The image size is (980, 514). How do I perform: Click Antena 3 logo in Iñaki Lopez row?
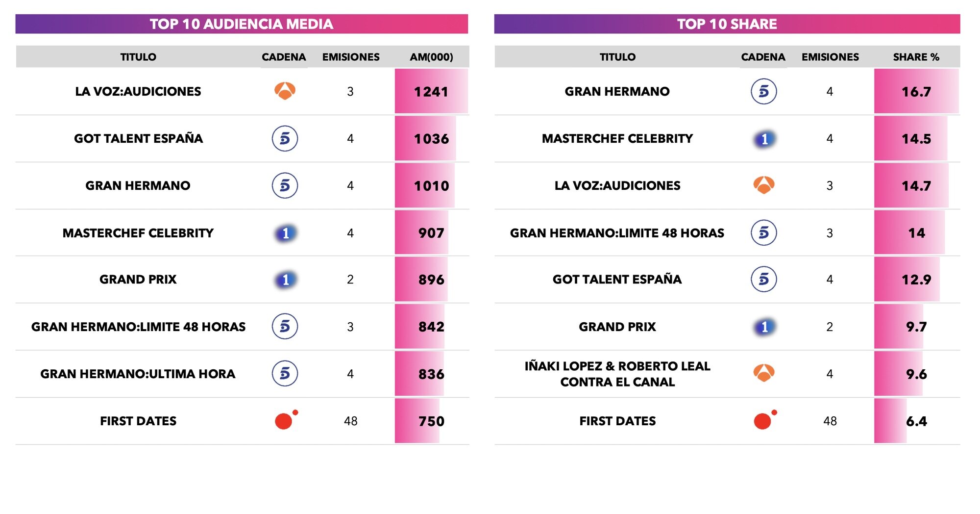coord(763,373)
